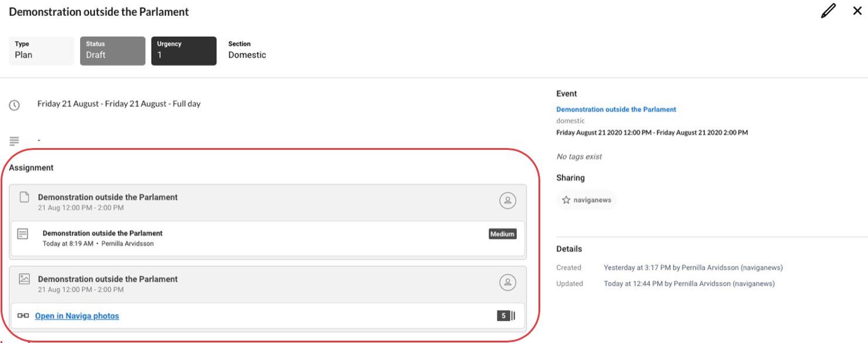
Task: Click the photo count badge showing 5
Action: point(503,316)
